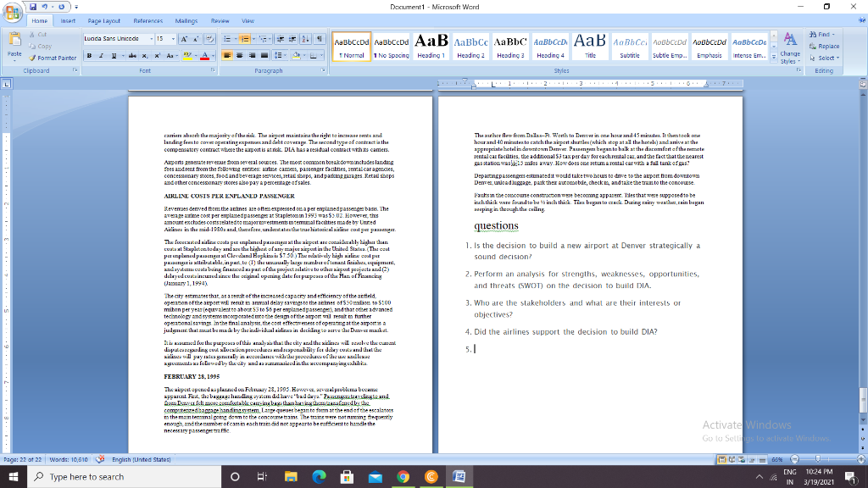Toggle superscript formatting
The height and width of the screenshot is (488, 868).
coord(157,55)
